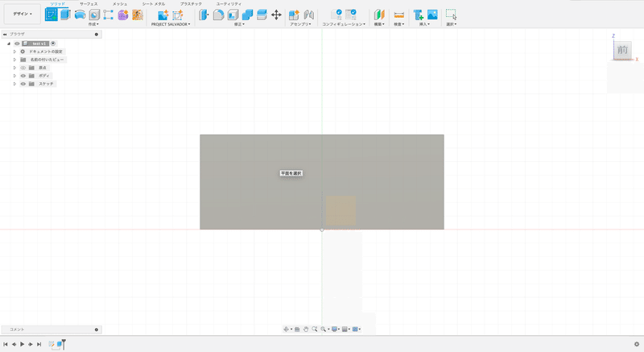The height and width of the screenshot is (352, 644).
Task: Click the orange generative pattern icon
Action: tap(138, 14)
